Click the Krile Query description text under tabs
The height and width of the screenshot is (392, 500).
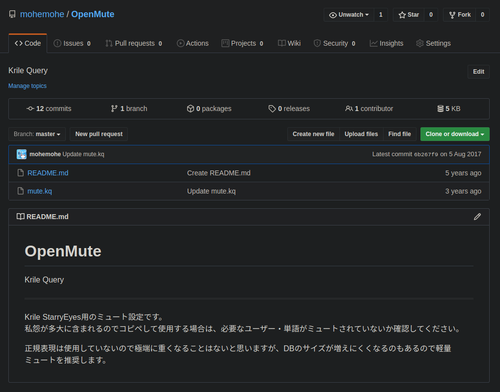tap(28, 71)
